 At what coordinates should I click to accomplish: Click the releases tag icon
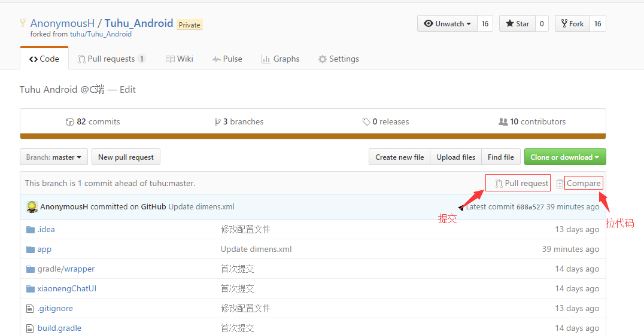(x=366, y=122)
